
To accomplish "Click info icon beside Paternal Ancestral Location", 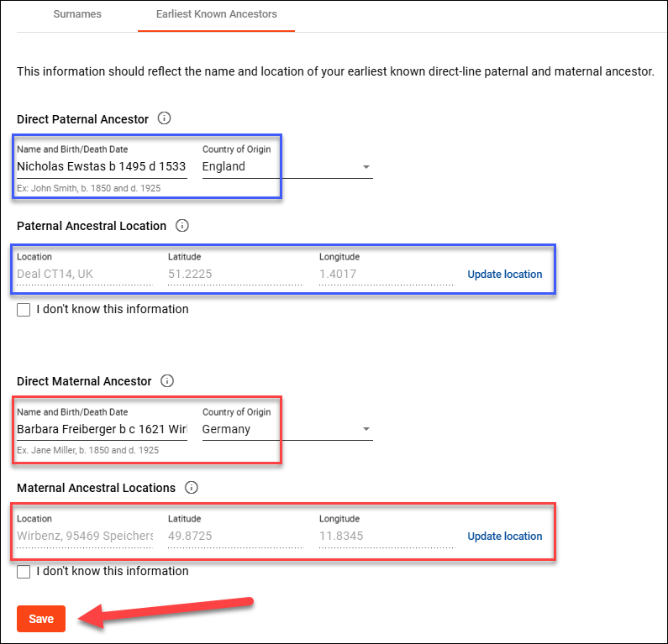I will coord(182,225).
